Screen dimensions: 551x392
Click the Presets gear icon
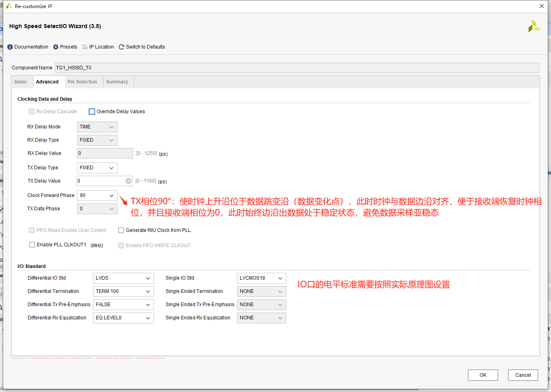pyautogui.click(x=56, y=47)
